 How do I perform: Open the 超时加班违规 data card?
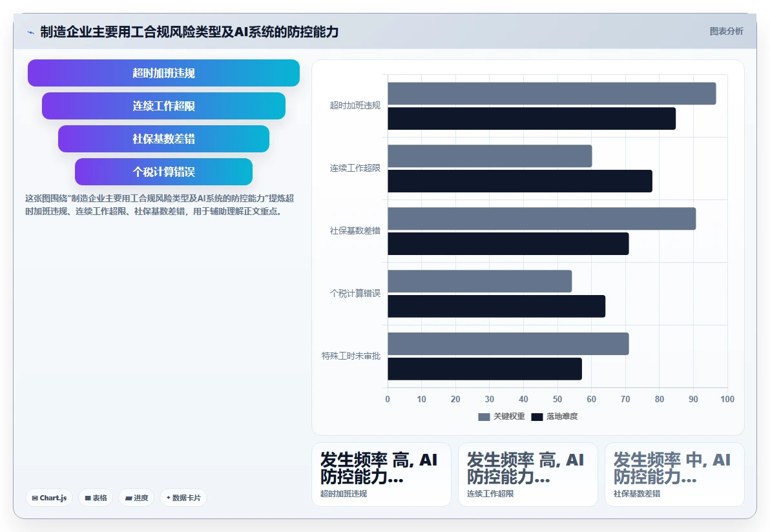point(382,475)
